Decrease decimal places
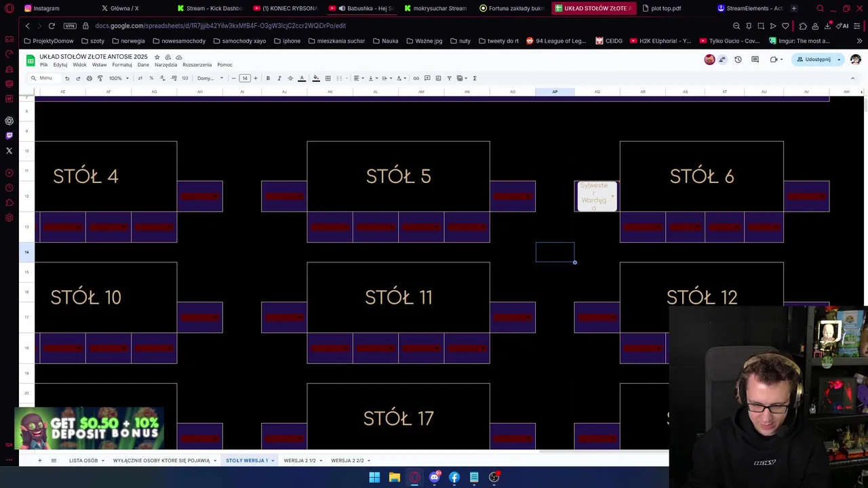868x488 pixels. pos(162,78)
